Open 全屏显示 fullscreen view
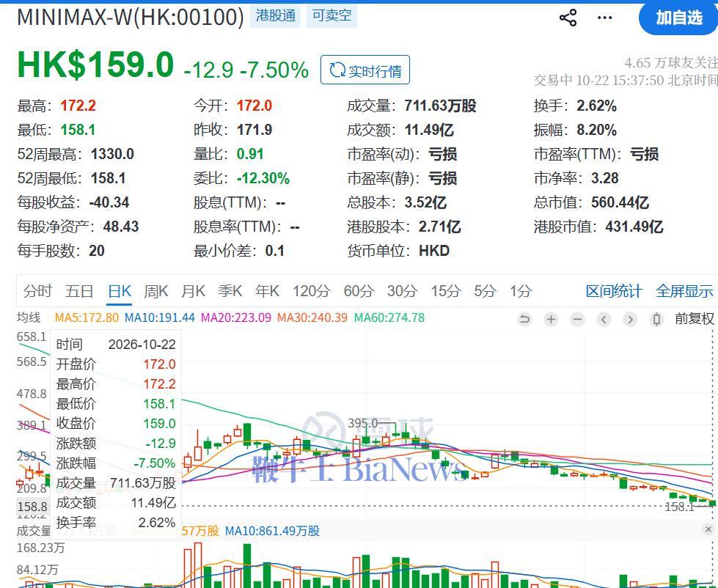 coord(684,291)
